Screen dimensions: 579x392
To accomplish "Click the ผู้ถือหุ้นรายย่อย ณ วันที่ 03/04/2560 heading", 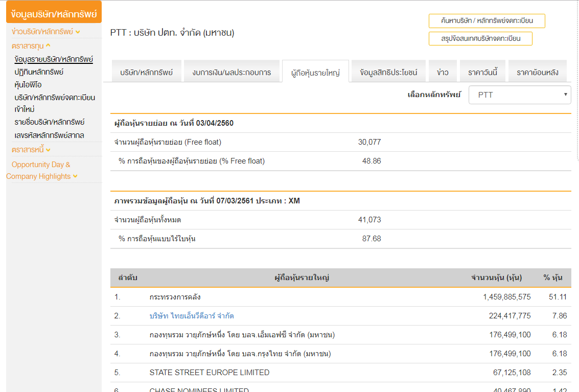I will (174, 123).
